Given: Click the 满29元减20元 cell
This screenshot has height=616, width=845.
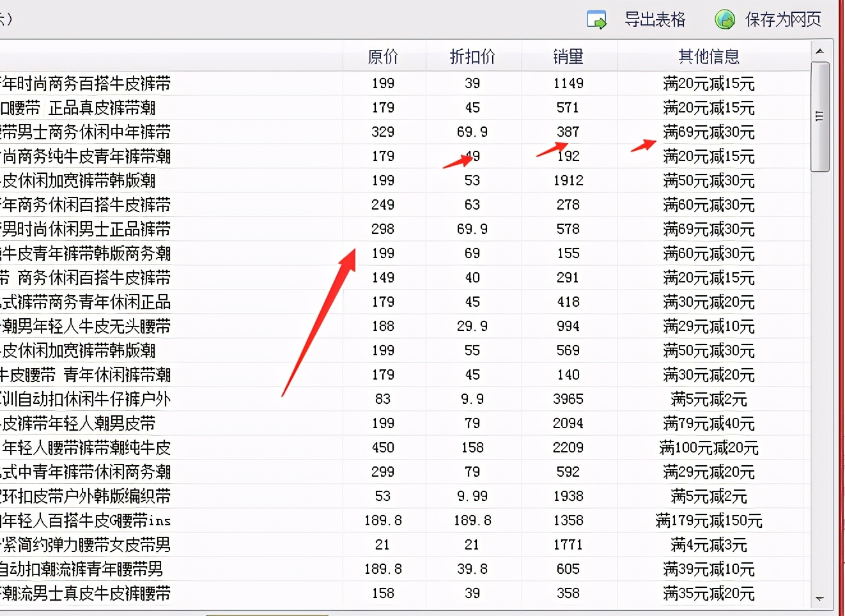Looking at the screenshot, I should pos(709,472).
